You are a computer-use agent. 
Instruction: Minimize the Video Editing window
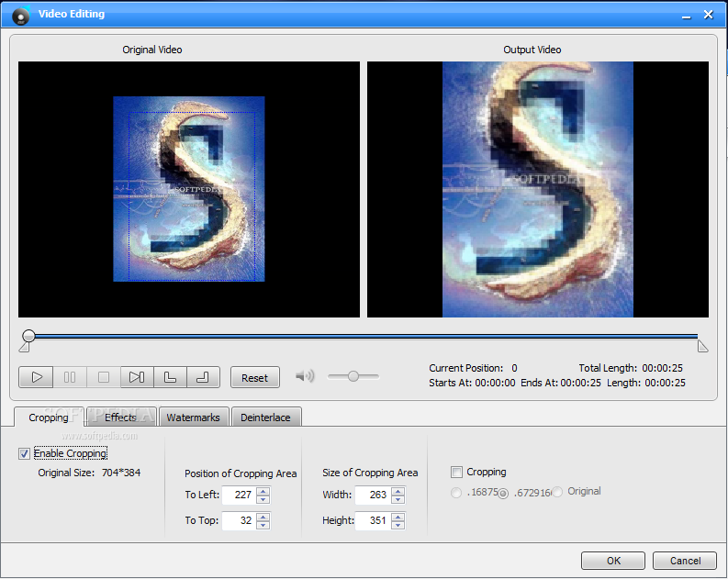click(686, 16)
